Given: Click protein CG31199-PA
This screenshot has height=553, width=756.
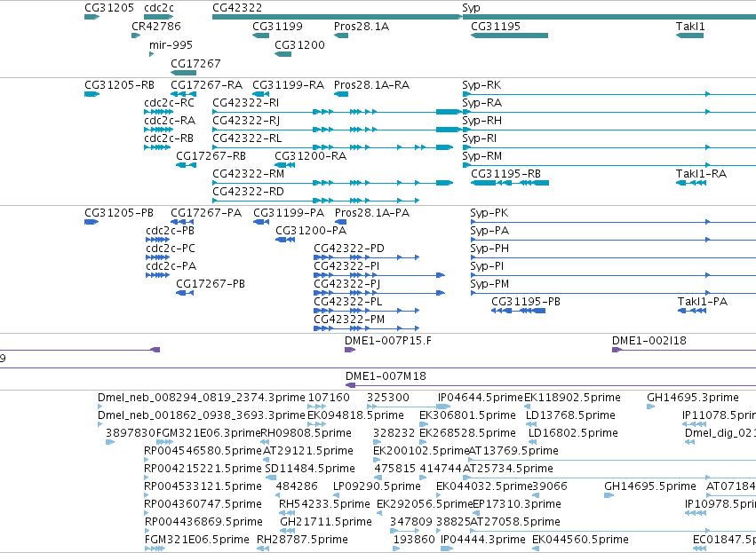Looking at the screenshot, I should (x=261, y=222).
